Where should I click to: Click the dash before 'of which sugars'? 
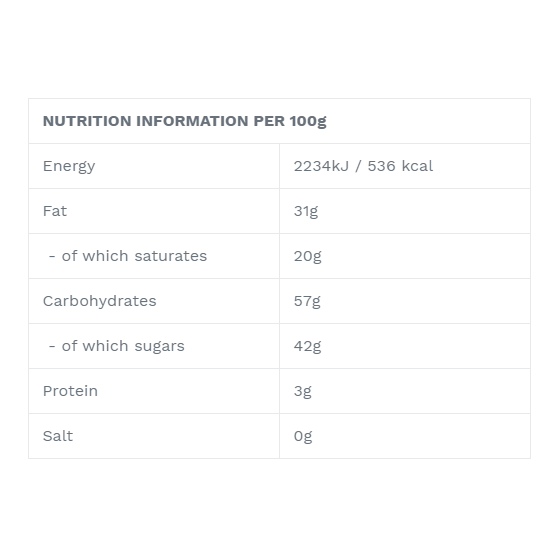click(52, 346)
